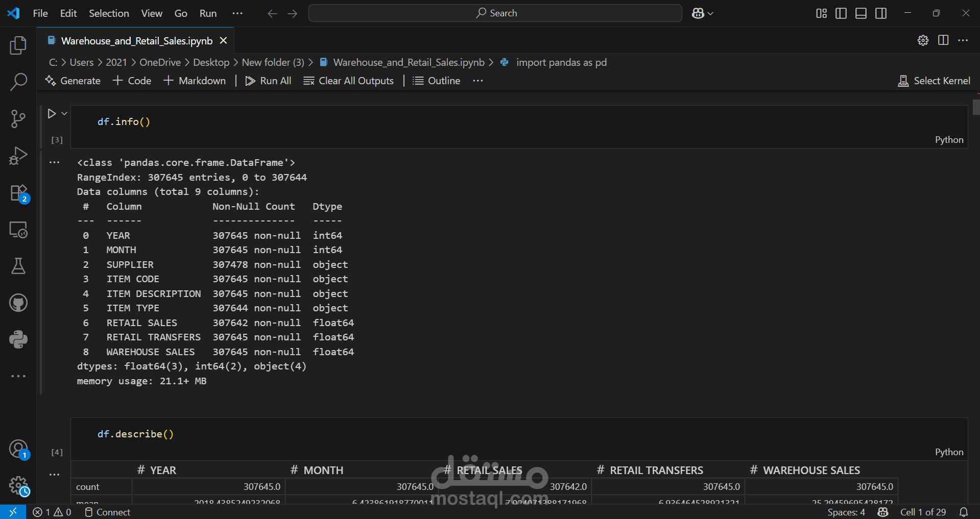Select the Warehouse_and_Retail_Sales.ipynb tab
This screenshot has width=980, height=519.
[x=136, y=41]
